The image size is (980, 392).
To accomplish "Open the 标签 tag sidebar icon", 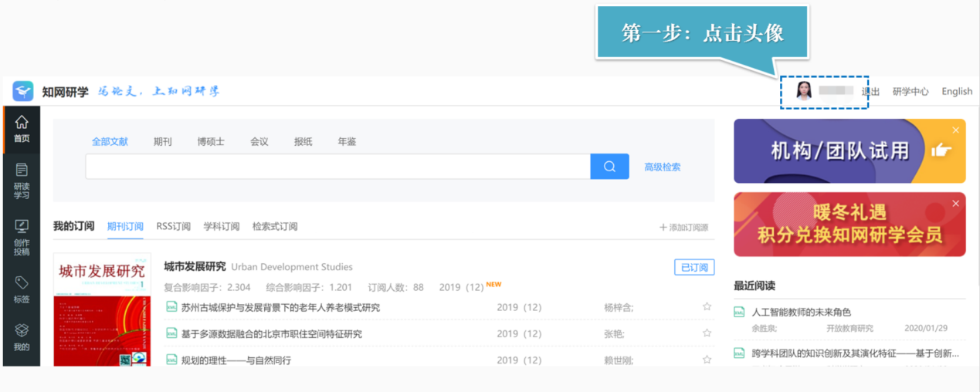I will tap(22, 290).
